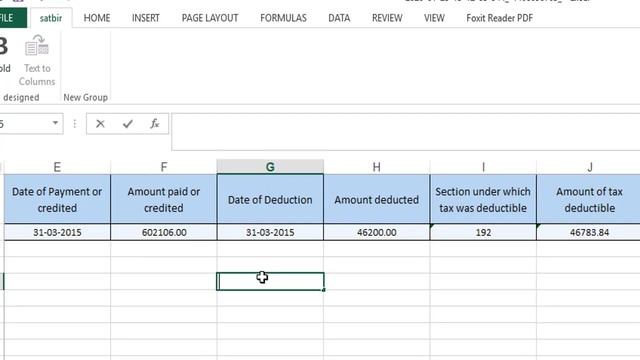The width and height of the screenshot is (640, 360).
Task: Select the 'Date of Deduction' header cell
Action: click(x=270, y=199)
